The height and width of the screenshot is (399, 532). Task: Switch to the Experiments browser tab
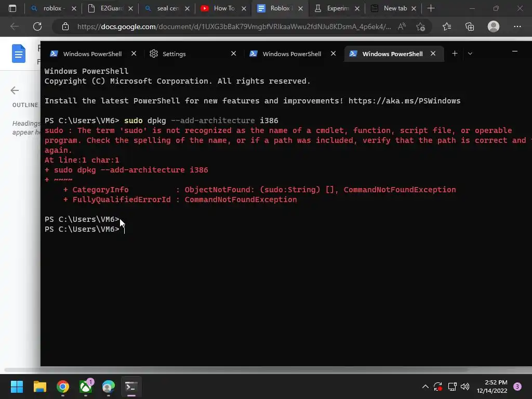click(337, 8)
